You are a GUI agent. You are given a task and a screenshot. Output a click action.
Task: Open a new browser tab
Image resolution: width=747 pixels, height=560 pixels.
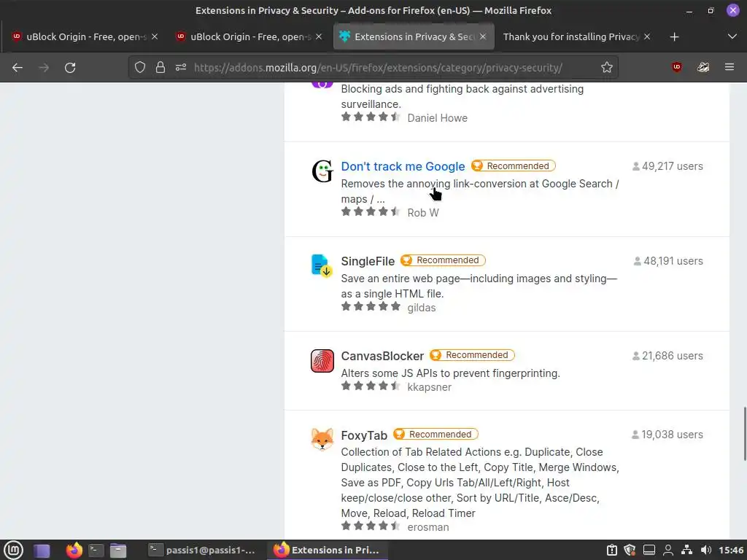(674, 36)
